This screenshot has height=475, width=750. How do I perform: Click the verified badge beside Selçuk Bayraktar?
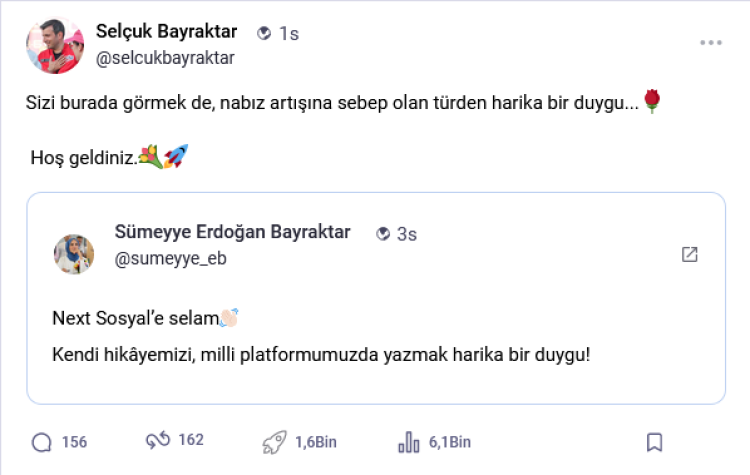(x=264, y=33)
